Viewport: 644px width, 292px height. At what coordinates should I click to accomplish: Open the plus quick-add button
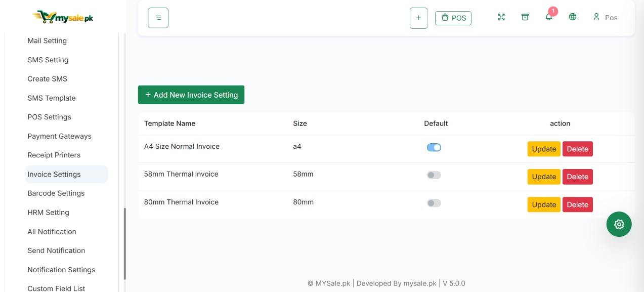coord(418,18)
